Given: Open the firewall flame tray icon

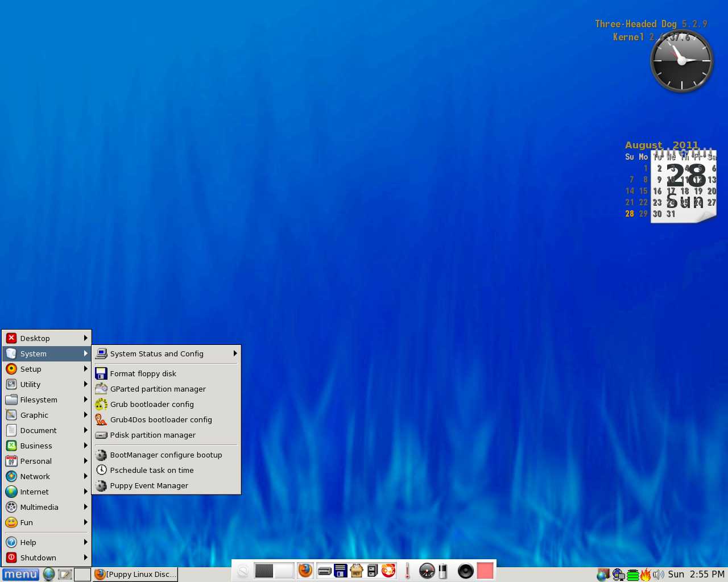Looking at the screenshot, I should tap(646, 575).
